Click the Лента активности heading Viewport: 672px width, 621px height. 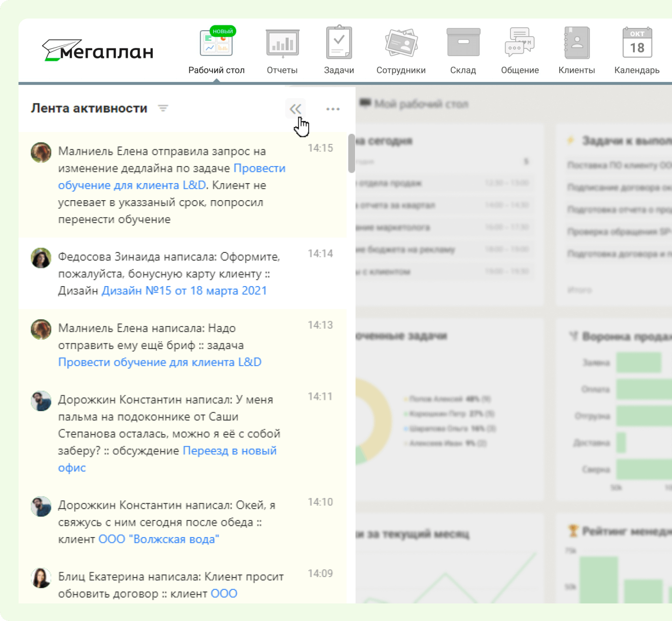tap(89, 108)
